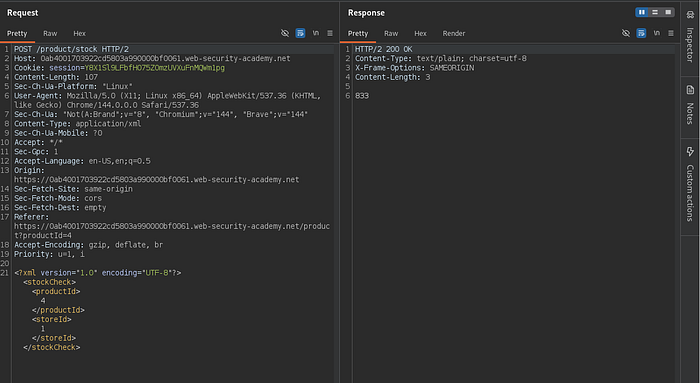The image size is (700, 383).
Task: Toggle pretty-print formatting icon in Request panel
Action: tap(300, 33)
